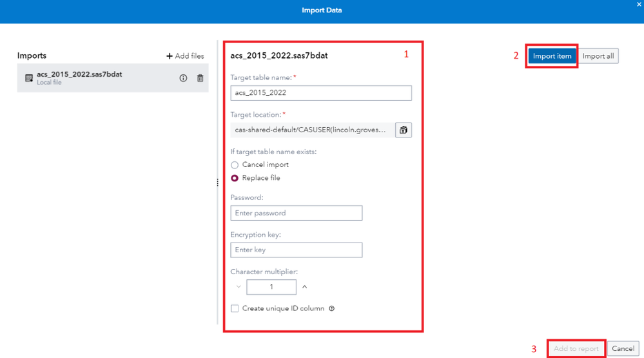Increase the character multiplier value

[304, 286]
